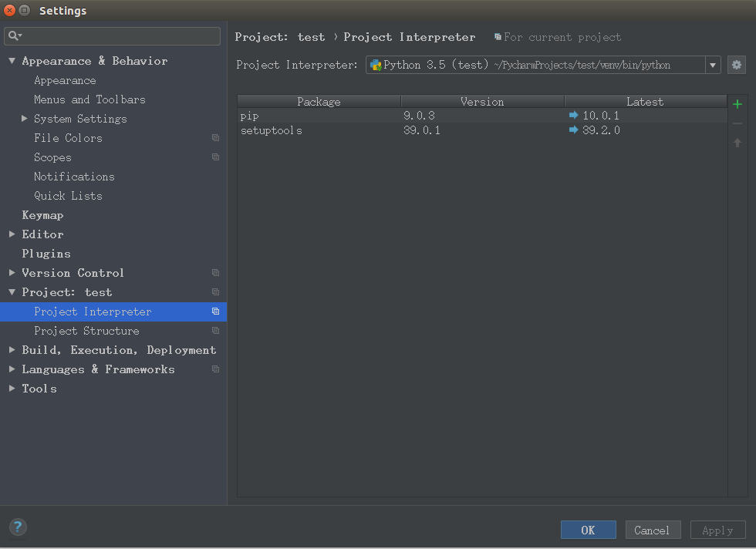Expand Build, Execution, Deployment section
This screenshot has width=756, height=549.
point(12,350)
